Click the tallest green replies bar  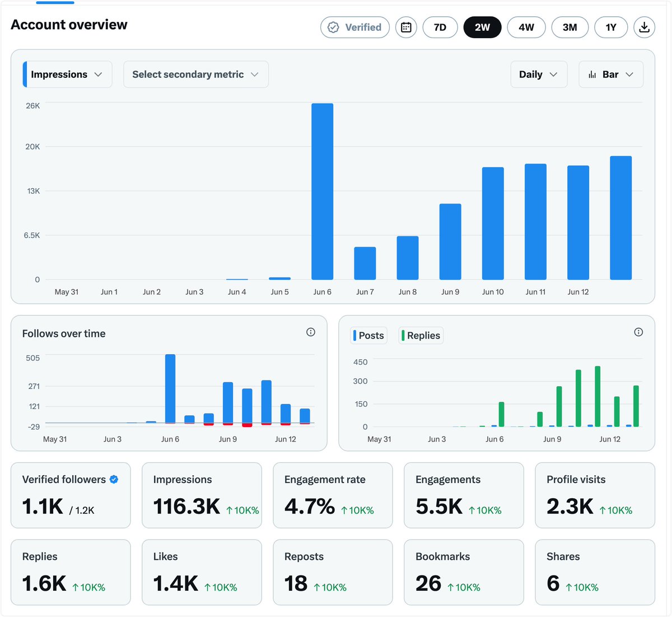pyautogui.click(x=598, y=396)
